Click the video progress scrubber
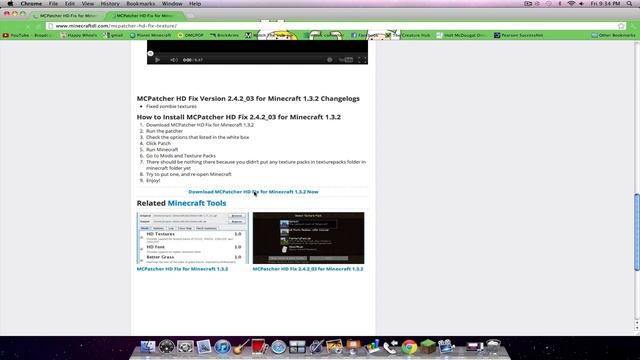The width and height of the screenshot is (640, 360). [151, 53]
